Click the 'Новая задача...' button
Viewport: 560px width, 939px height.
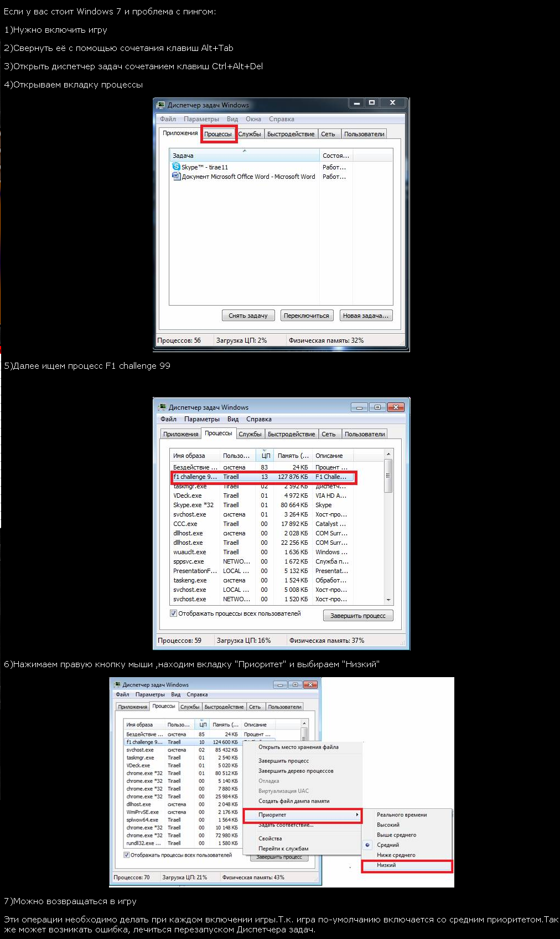pyautogui.click(x=365, y=316)
